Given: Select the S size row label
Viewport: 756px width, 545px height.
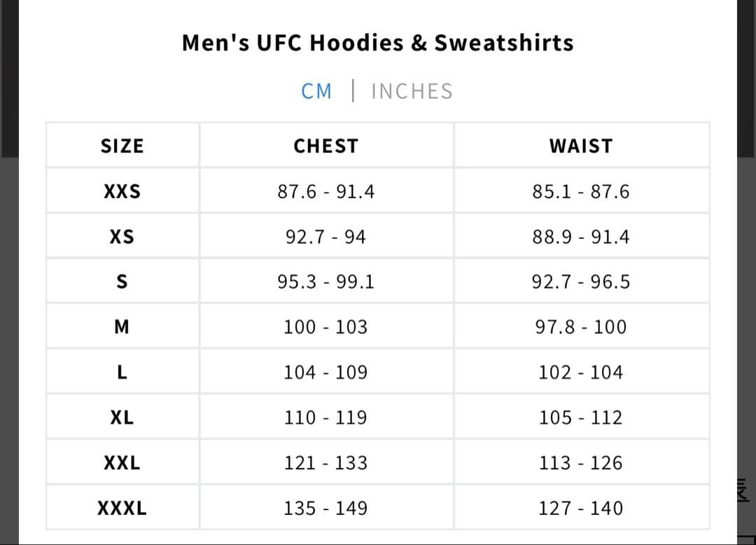Looking at the screenshot, I should tap(122, 282).
